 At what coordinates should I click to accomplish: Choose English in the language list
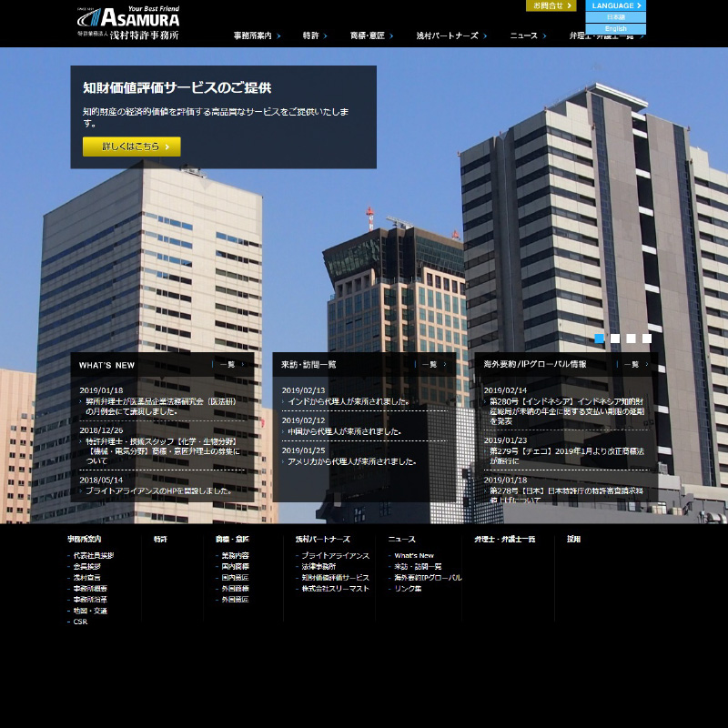coord(615,29)
